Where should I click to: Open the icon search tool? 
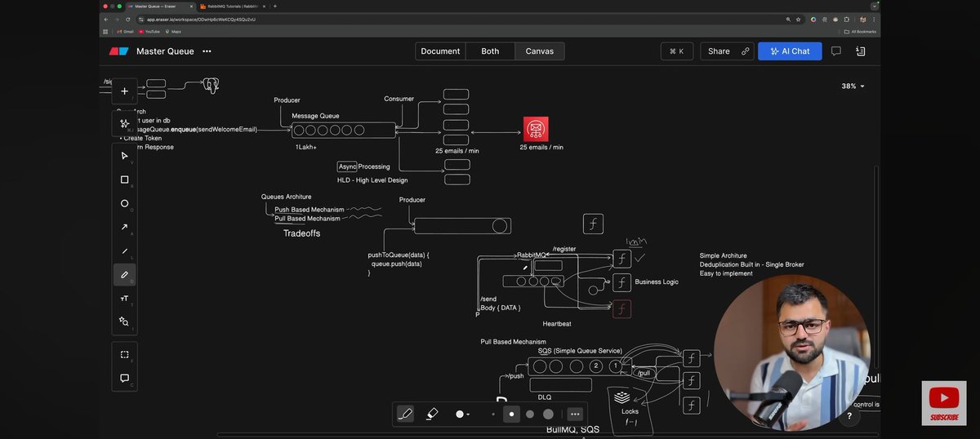click(124, 321)
